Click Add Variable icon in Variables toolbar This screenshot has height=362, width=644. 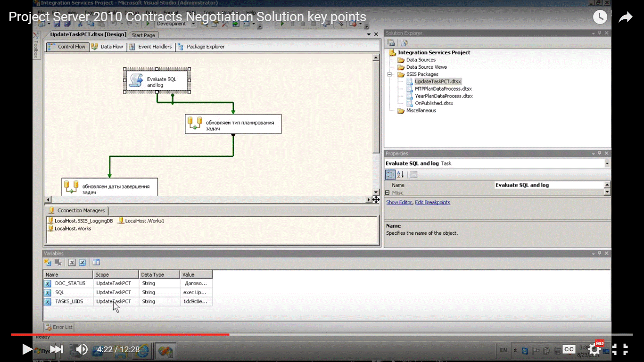click(48, 263)
